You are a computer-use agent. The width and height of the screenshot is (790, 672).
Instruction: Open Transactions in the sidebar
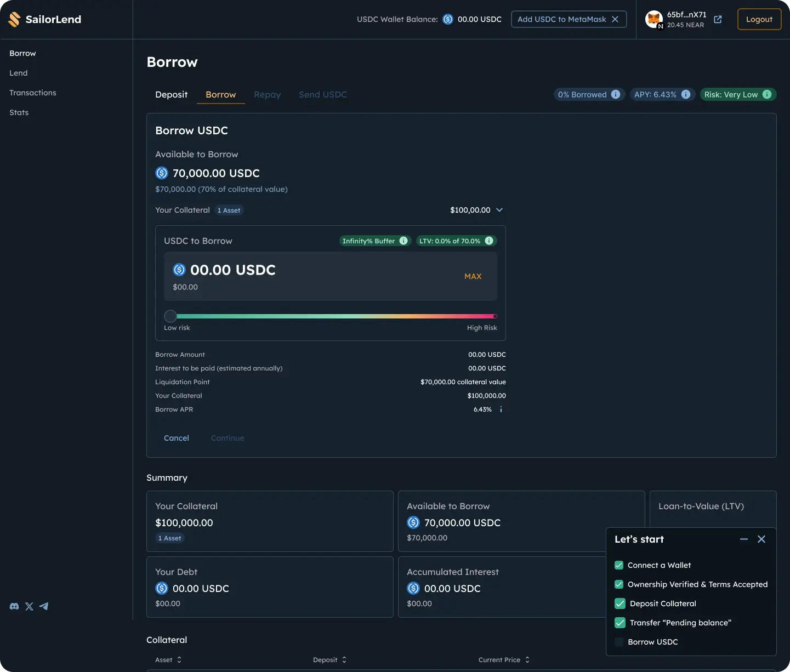point(33,93)
